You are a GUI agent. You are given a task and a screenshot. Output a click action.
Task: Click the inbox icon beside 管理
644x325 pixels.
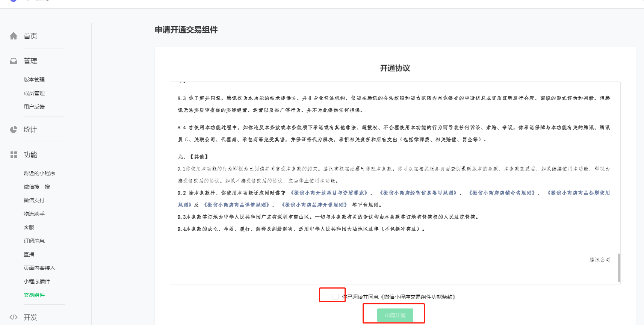14,61
